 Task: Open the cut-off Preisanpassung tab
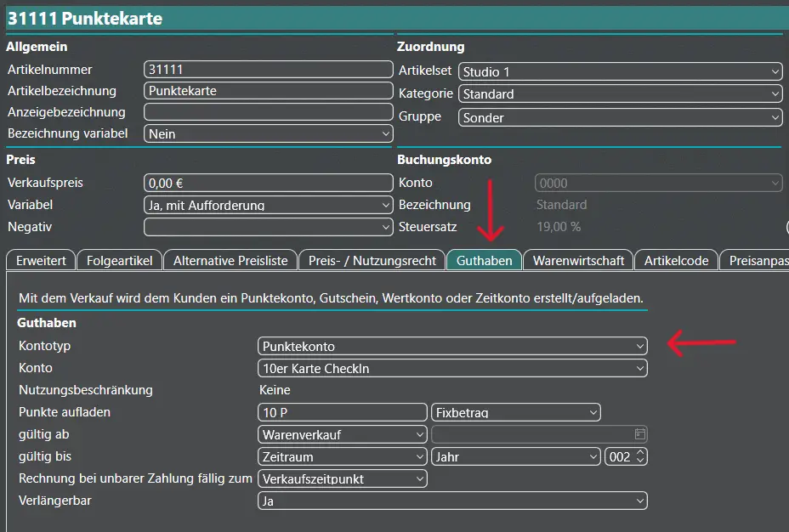point(755,260)
